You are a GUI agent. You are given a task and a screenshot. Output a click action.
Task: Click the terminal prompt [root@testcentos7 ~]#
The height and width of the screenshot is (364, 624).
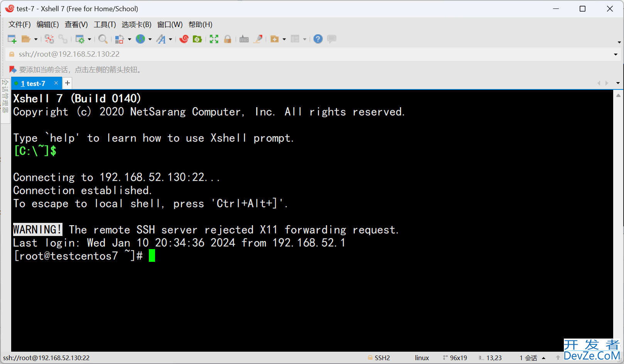click(79, 256)
